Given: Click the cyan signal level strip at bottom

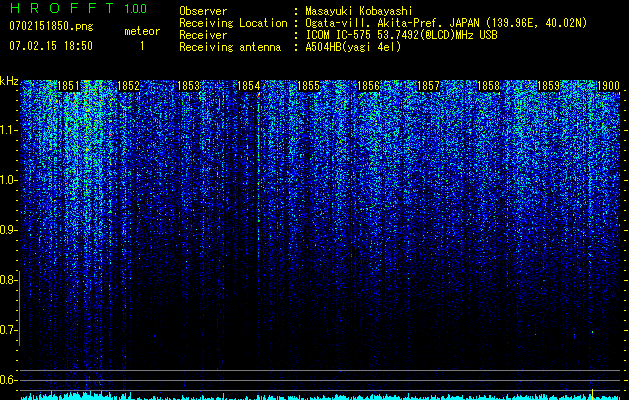Looking at the screenshot, I should (x=321, y=397).
